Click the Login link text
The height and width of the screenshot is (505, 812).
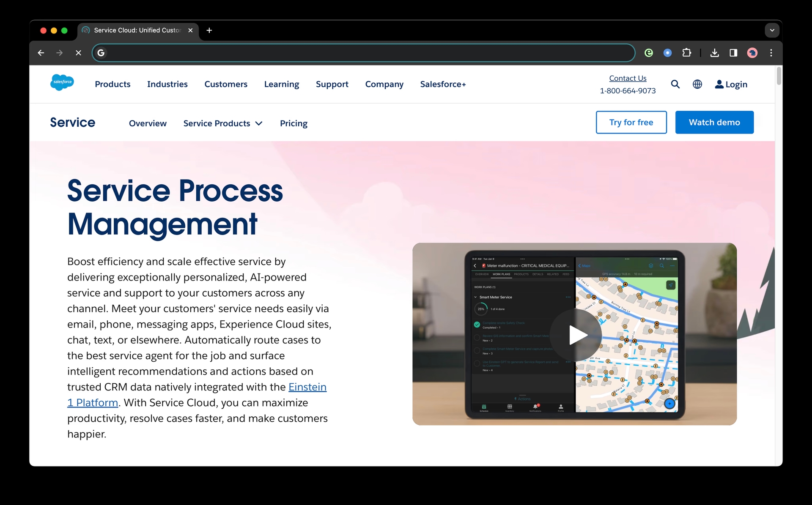point(736,85)
